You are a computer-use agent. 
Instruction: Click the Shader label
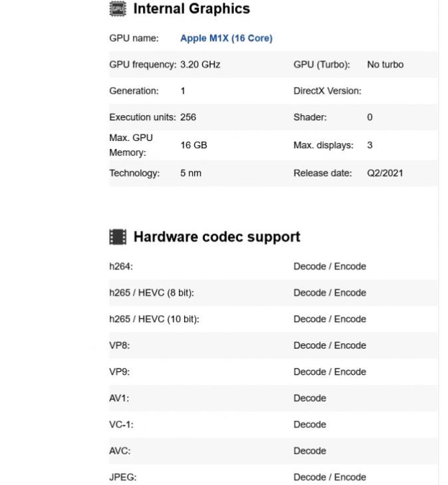pos(310,117)
